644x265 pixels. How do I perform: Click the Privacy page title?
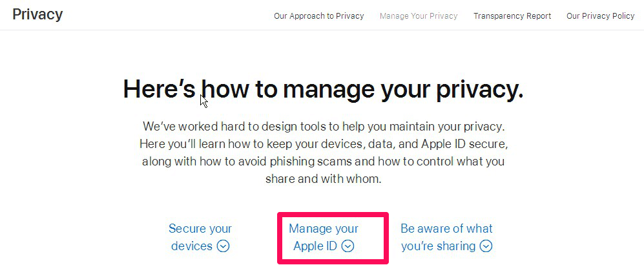[37, 14]
